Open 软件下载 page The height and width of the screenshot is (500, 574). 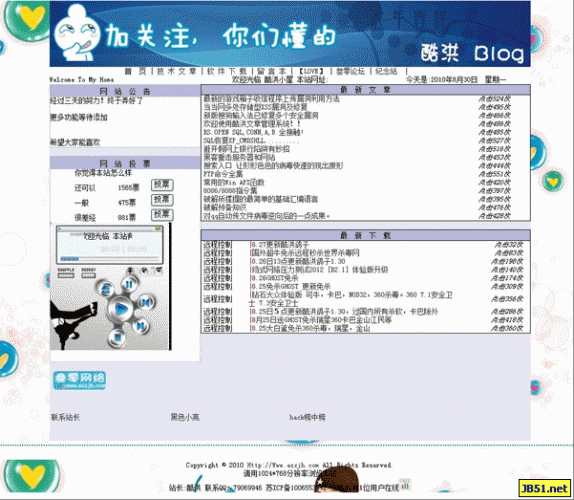click(227, 71)
